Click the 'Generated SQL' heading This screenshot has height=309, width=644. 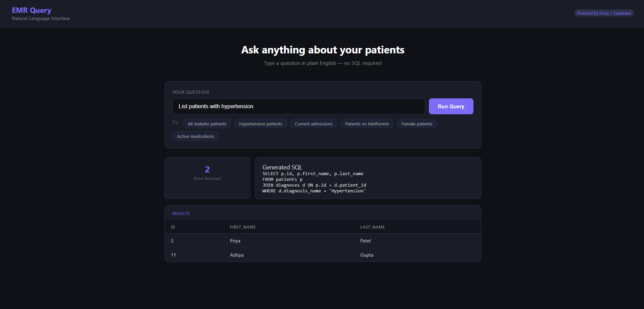[282, 167]
